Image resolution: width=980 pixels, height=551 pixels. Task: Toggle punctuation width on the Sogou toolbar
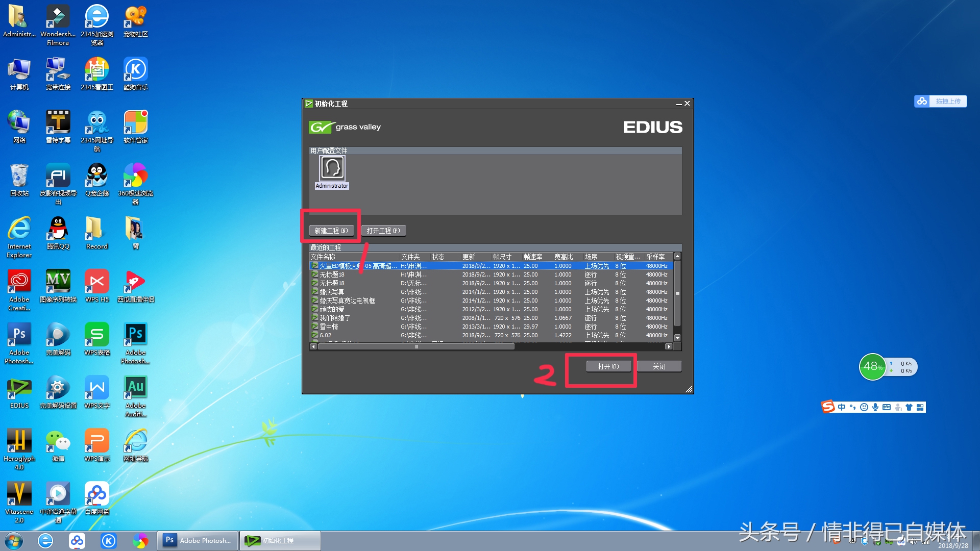click(x=852, y=407)
